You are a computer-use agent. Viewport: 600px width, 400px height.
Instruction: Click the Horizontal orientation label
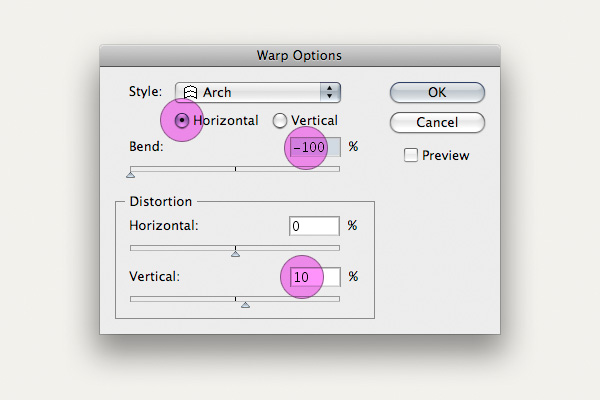coord(226,121)
